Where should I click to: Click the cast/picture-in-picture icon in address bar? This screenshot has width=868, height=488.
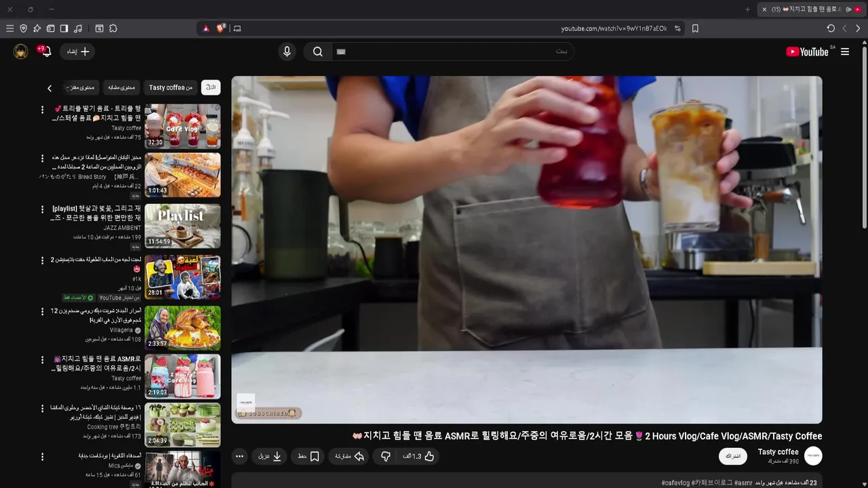[x=237, y=28]
